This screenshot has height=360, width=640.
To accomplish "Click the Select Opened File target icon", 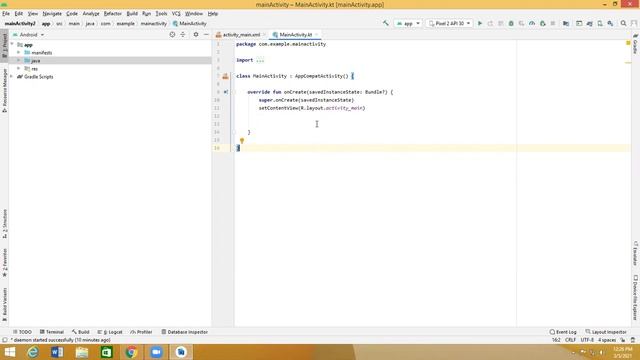I will [172, 35].
